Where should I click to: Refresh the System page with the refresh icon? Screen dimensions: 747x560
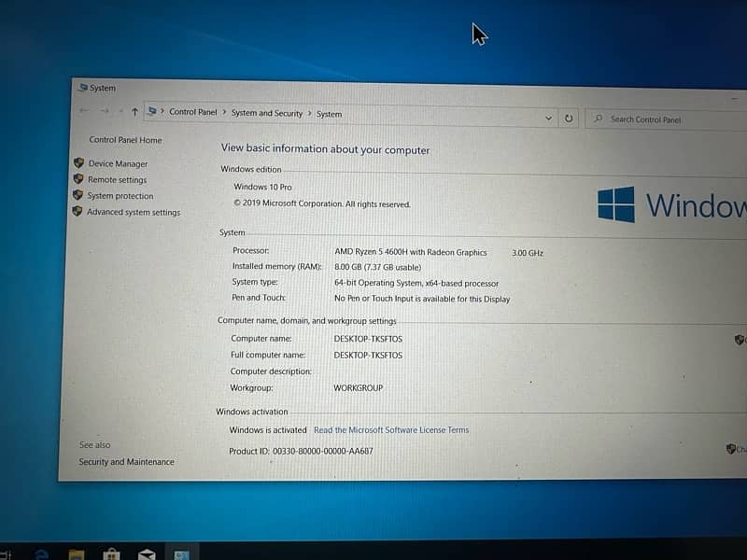(x=569, y=118)
